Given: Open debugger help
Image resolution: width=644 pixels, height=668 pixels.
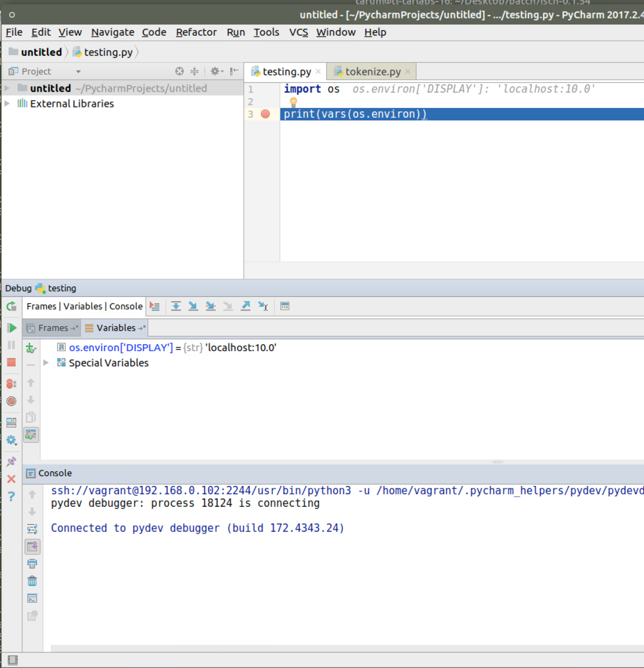Looking at the screenshot, I should point(12,497).
